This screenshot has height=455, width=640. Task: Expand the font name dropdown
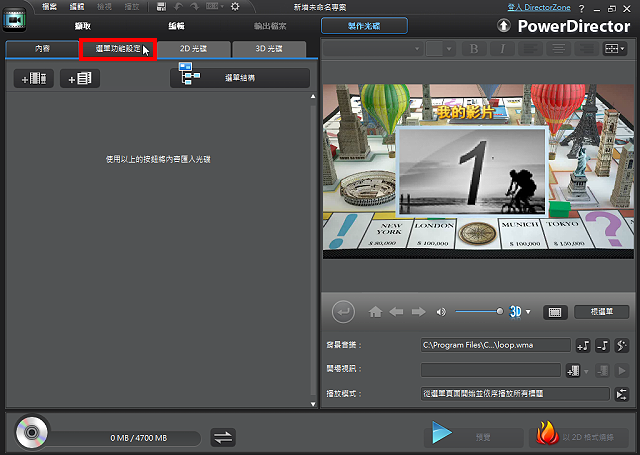click(417, 49)
